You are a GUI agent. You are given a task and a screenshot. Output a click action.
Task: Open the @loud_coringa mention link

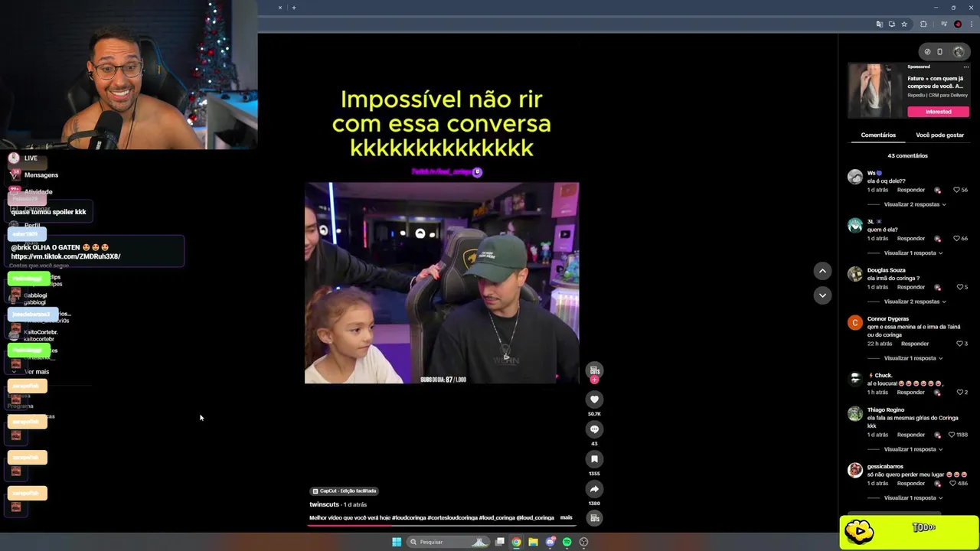(x=534, y=518)
